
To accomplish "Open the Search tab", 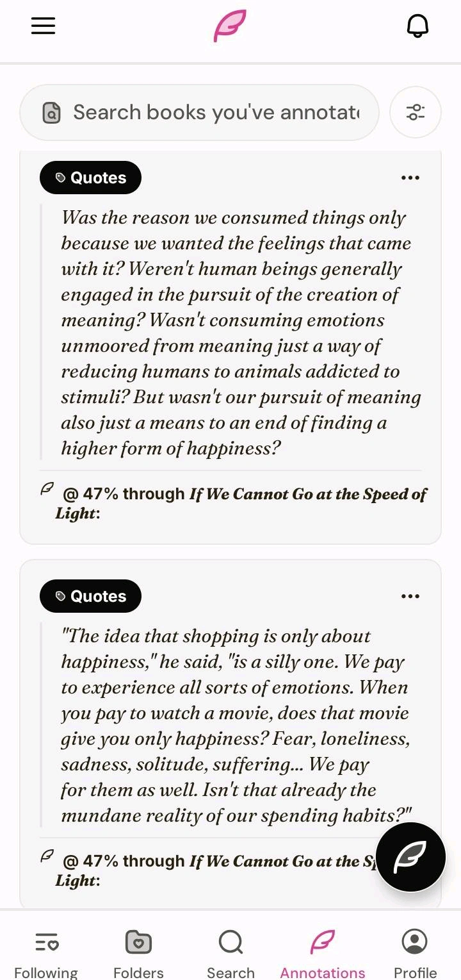I will [x=230, y=954].
